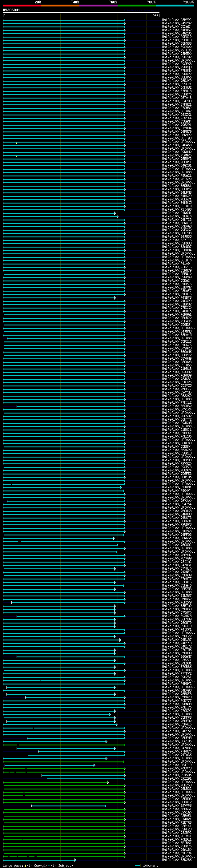Select the UniRef100_A0CVY8 label
The width and height of the screenshot is (197, 868).
click(177, 768)
